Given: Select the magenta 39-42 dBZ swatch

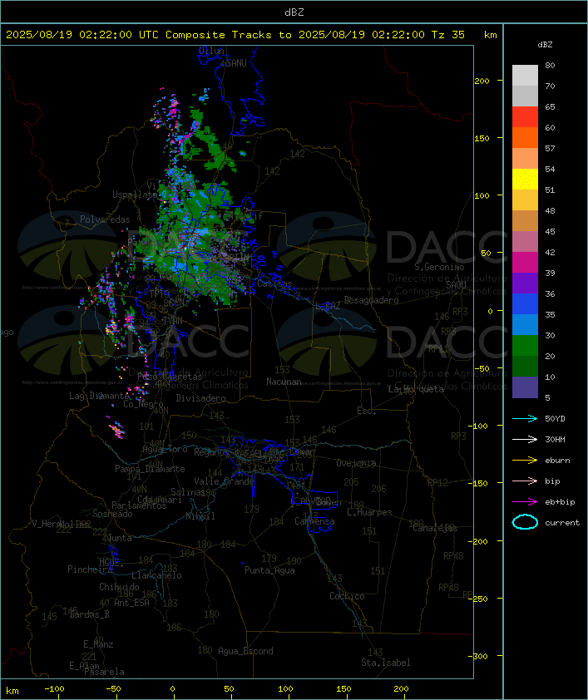Looking at the screenshot, I should click(x=525, y=263).
